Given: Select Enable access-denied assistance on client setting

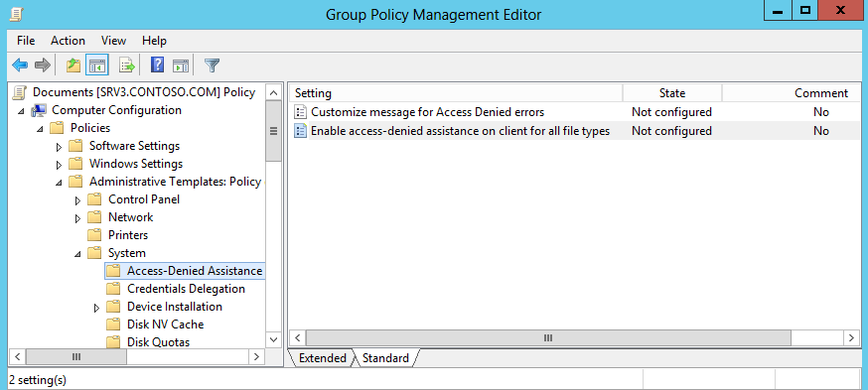Looking at the screenshot, I should [x=460, y=131].
